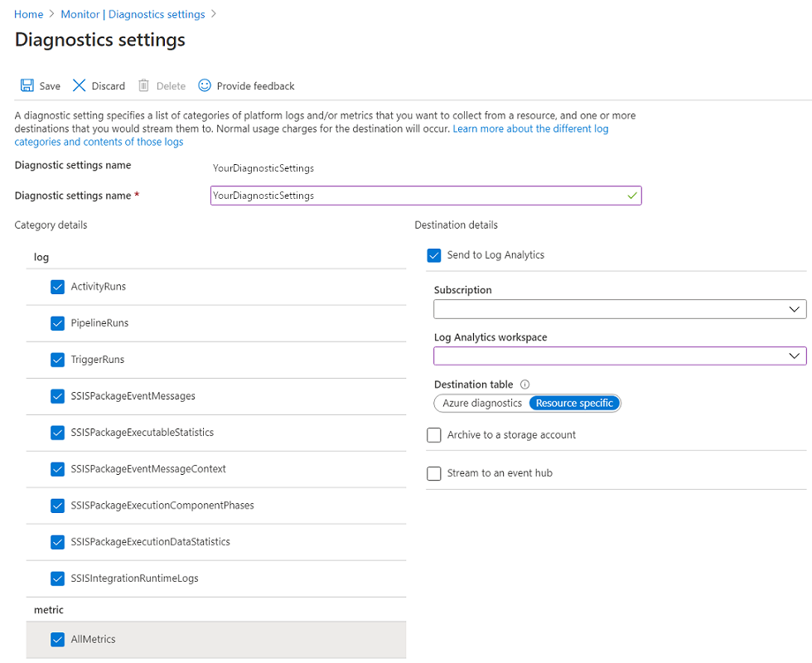Image resolution: width=812 pixels, height=663 pixels.
Task: Click the Discard icon
Action: 80,85
